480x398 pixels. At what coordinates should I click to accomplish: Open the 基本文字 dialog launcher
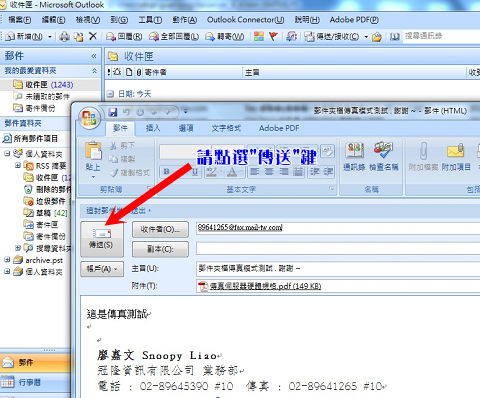(331, 189)
